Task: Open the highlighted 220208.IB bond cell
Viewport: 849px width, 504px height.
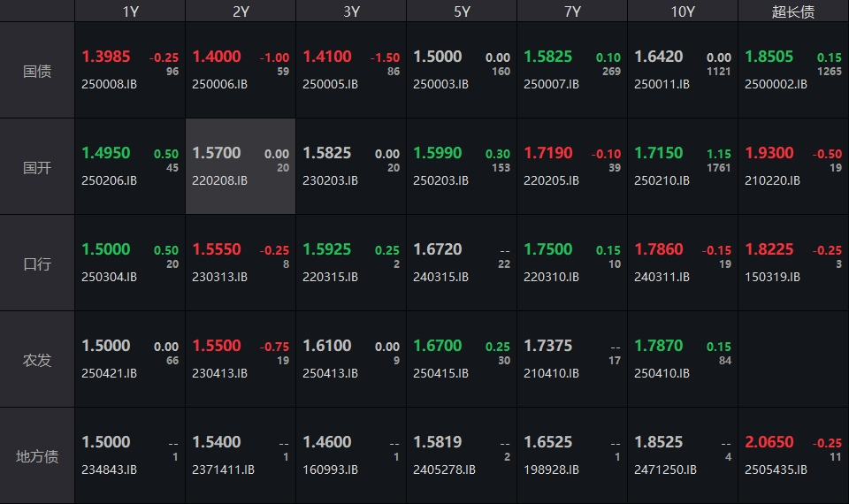Action: click(x=240, y=166)
